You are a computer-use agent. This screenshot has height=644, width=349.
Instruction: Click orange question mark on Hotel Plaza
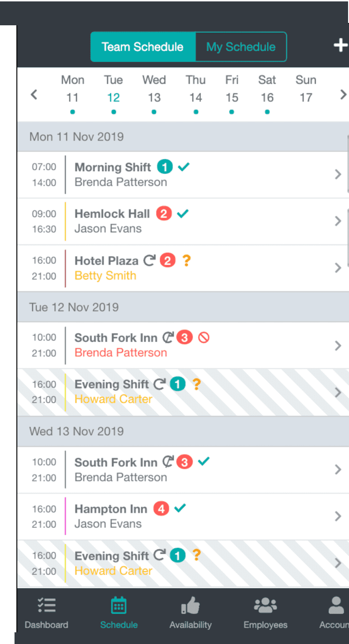[186, 260]
